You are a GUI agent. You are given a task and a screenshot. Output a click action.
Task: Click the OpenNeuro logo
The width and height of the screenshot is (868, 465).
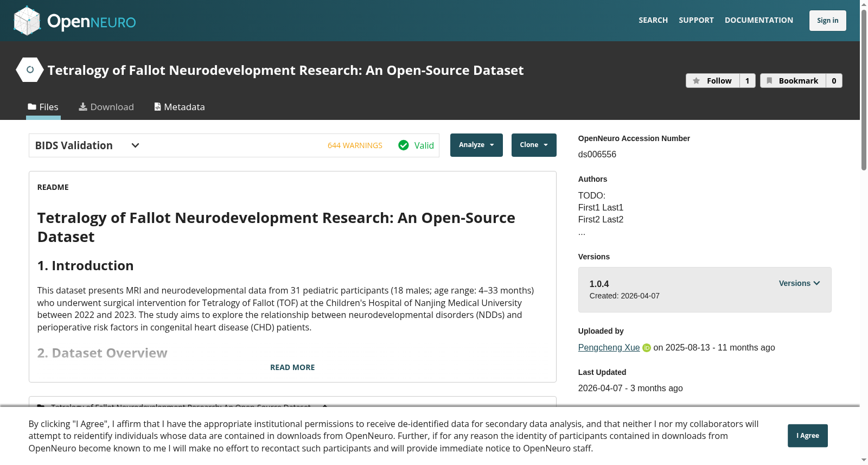coord(75,21)
